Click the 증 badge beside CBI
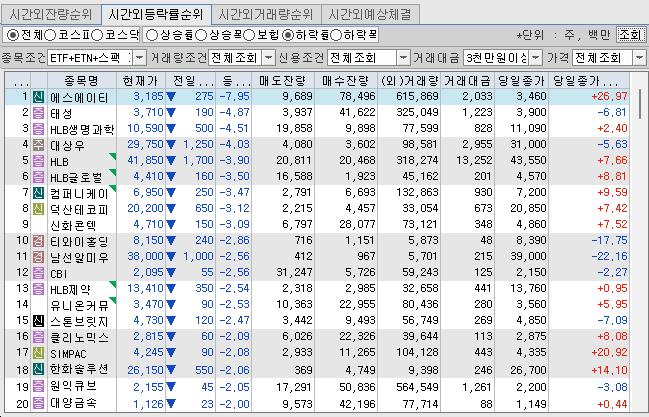Image resolution: width=649 pixels, height=417 pixels. point(38,273)
